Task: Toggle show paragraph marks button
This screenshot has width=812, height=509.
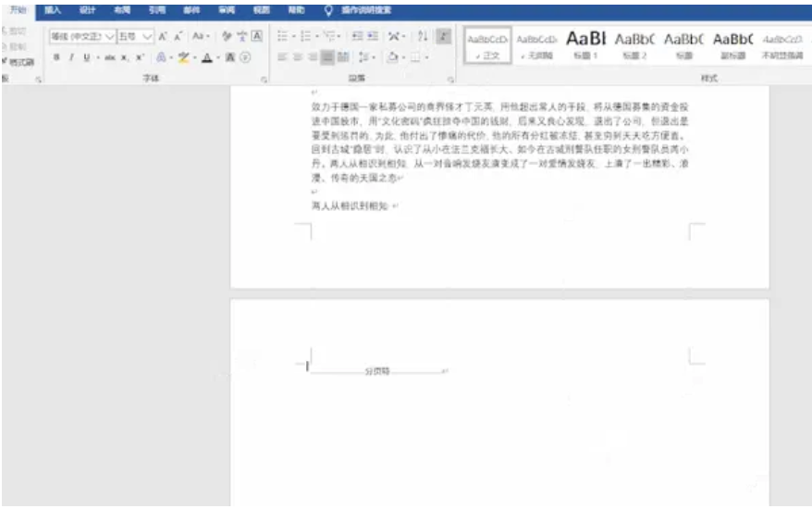Action: pos(443,37)
